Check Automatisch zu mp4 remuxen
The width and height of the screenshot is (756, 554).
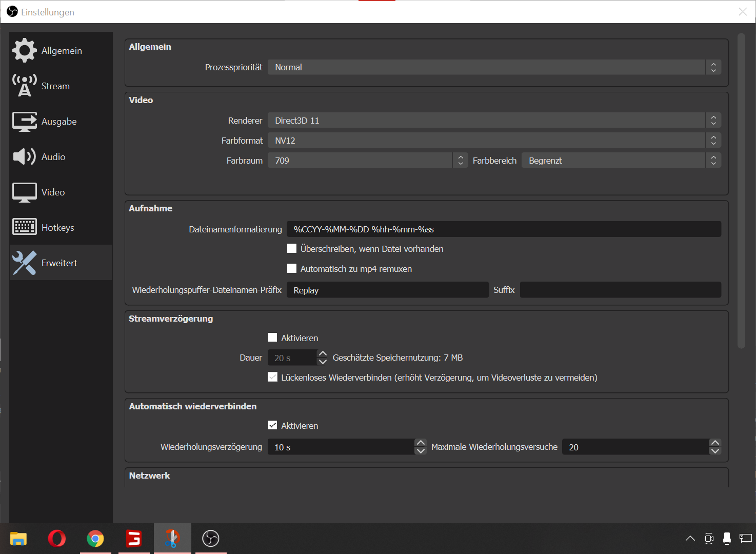[292, 268]
